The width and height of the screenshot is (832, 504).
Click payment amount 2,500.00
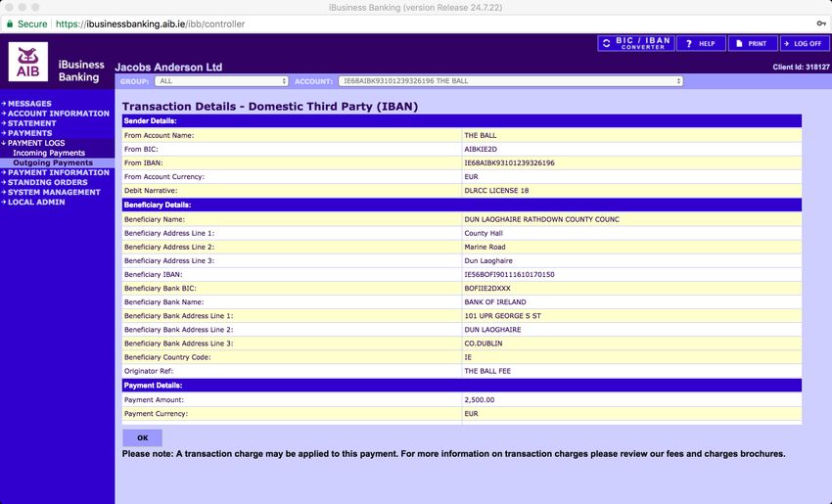pos(480,399)
